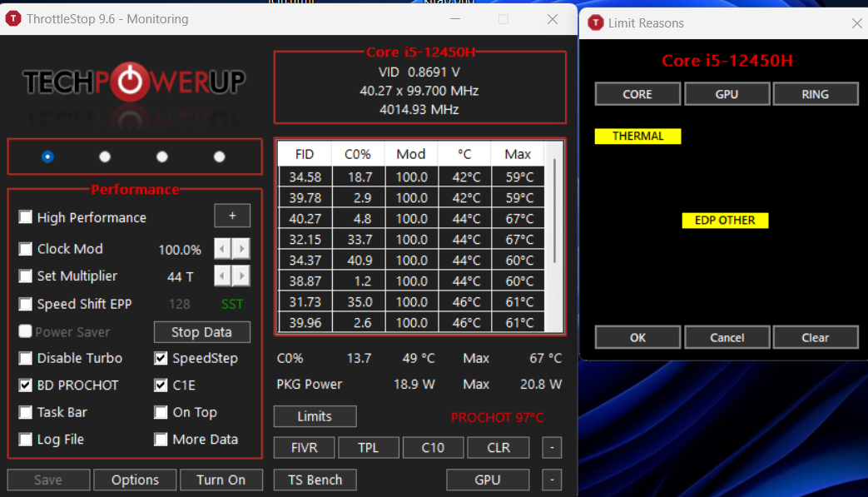
Task: Toggle the Clock Mod checkbox
Action: (x=26, y=248)
